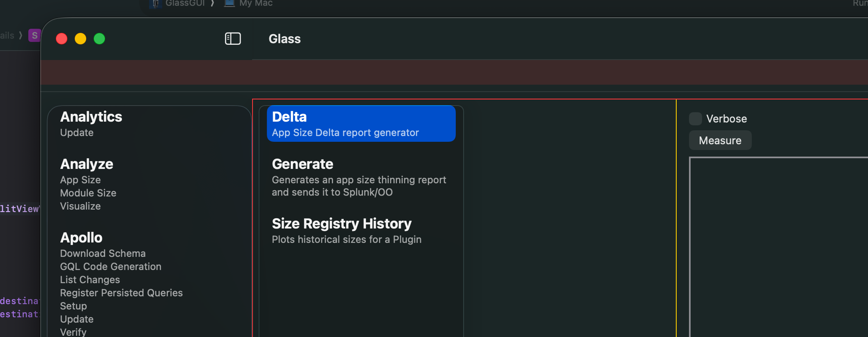Select Update under Analytics
Viewport: 868px width, 337px height.
pyautogui.click(x=77, y=133)
